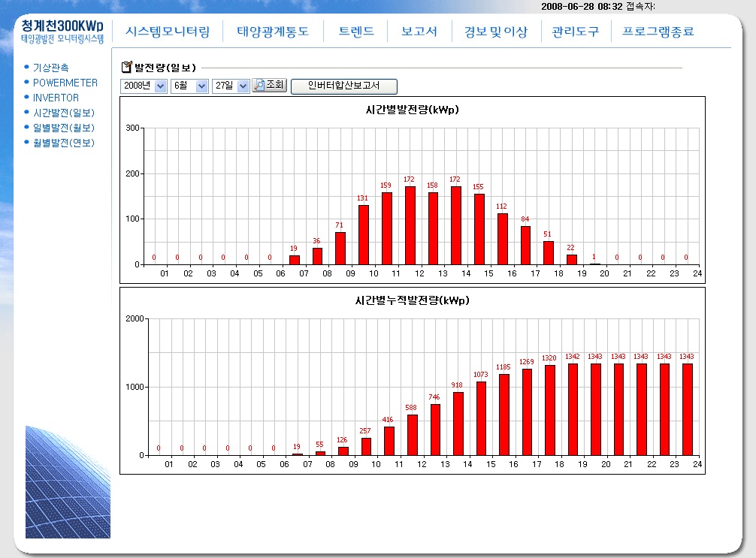756x558 pixels.
Task: Open the 시스템모니터링 menu
Action: 168,32
